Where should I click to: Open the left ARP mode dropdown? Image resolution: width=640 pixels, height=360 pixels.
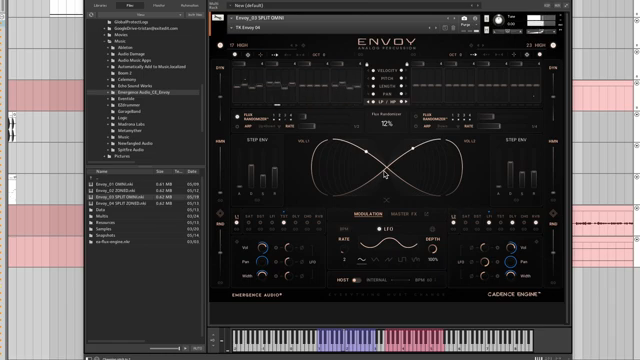tap(270, 127)
